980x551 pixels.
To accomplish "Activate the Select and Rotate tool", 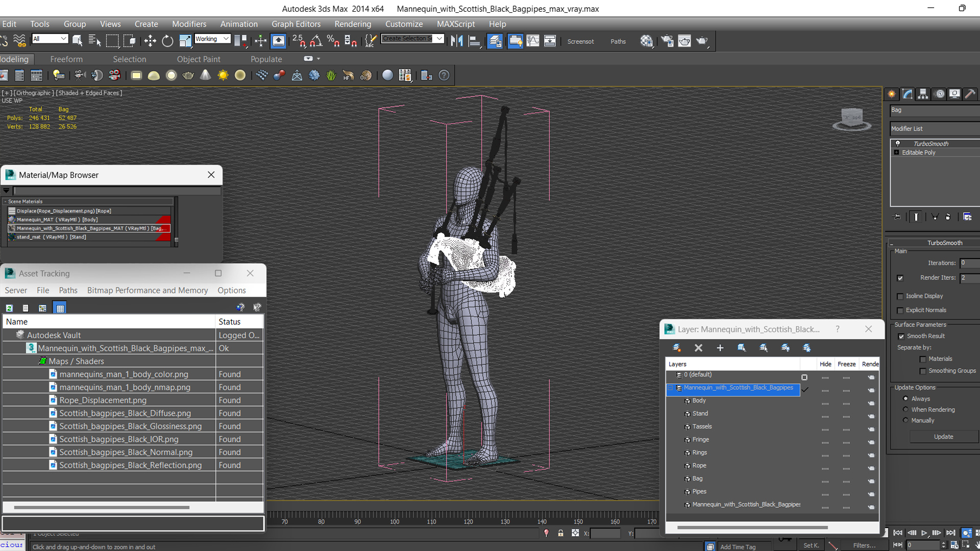I will click(167, 41).
